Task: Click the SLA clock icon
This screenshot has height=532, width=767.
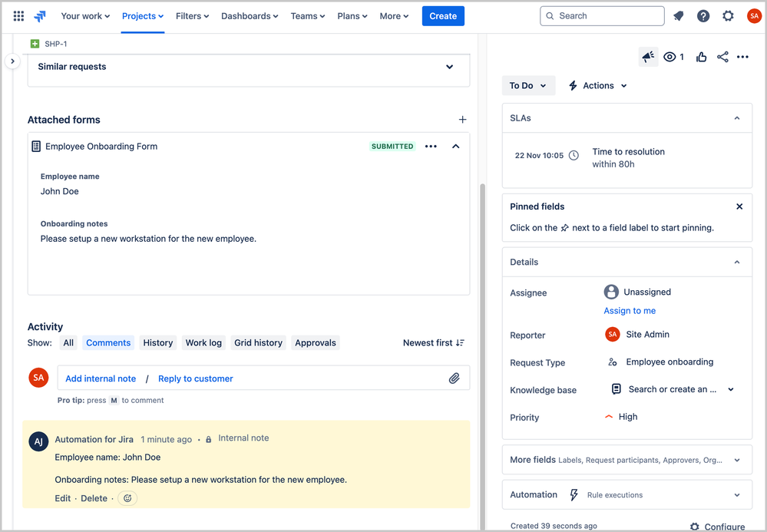Action: pos(574,156)
